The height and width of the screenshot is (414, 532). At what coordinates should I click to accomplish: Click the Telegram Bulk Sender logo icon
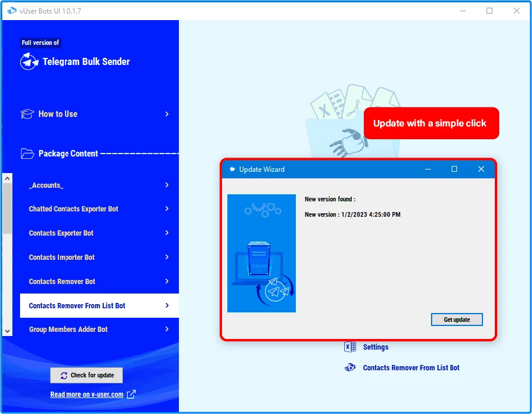(x=29, y=61)
